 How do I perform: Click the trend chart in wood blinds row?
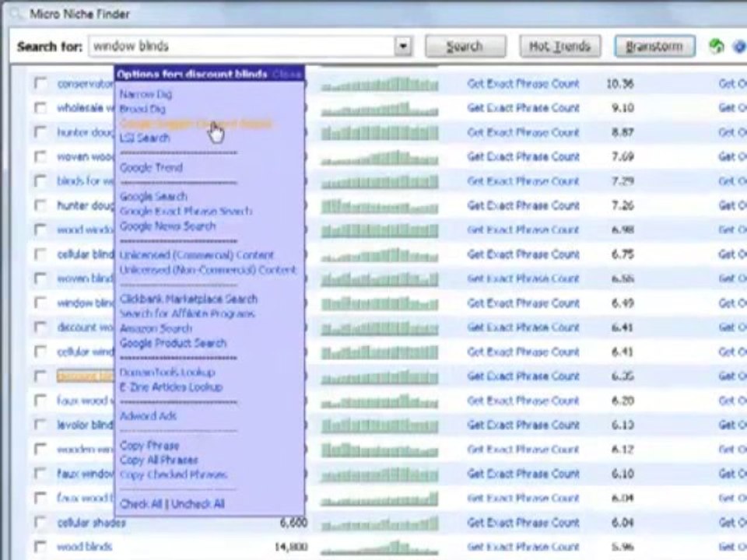(380, 547)
